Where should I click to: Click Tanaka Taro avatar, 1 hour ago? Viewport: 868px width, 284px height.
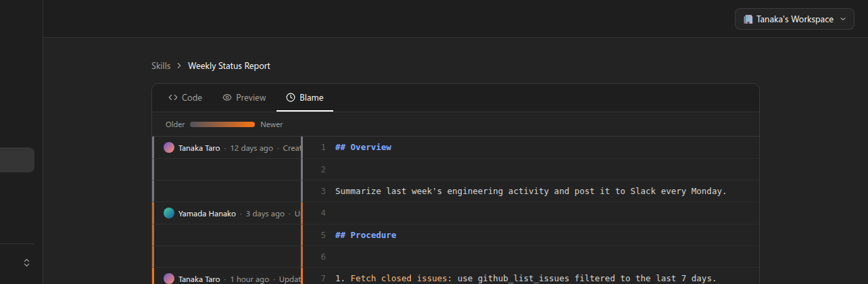click(169, 279)
